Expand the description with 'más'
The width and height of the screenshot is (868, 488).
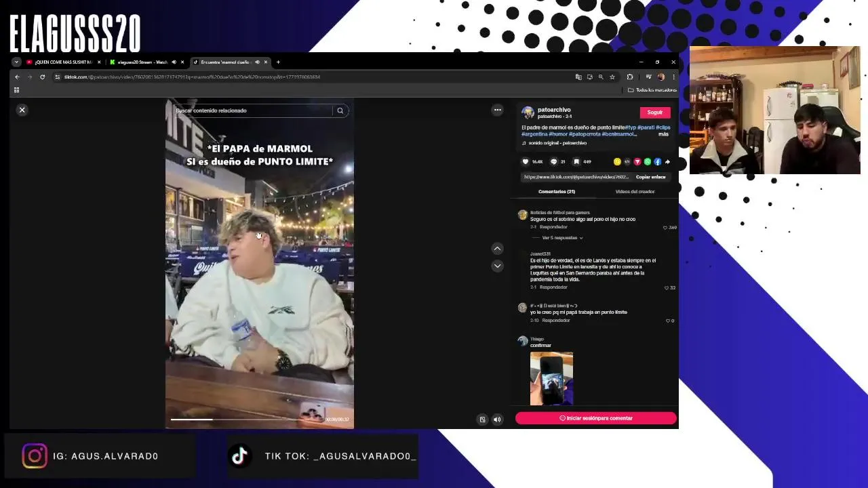pyautogui.click(x=663, y=134)
